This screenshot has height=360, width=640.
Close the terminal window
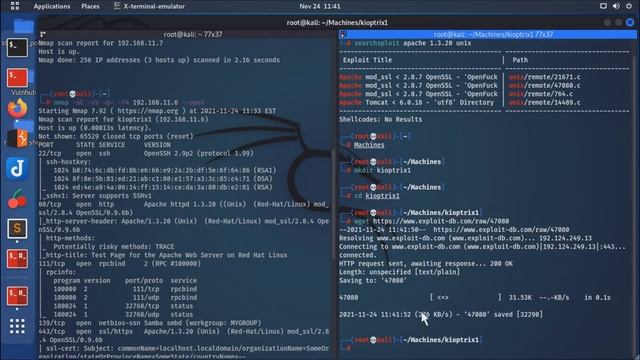click(630, 22)
